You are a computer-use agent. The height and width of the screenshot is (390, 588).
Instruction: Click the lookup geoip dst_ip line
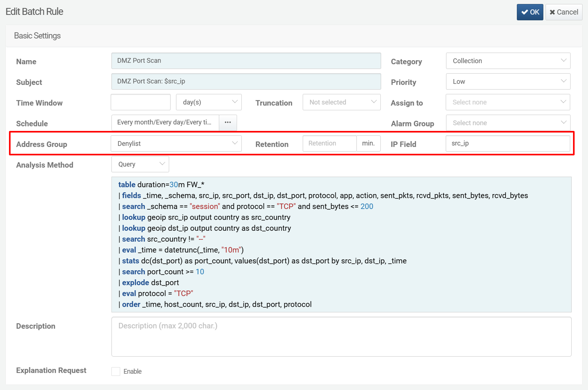pos(205,228)
